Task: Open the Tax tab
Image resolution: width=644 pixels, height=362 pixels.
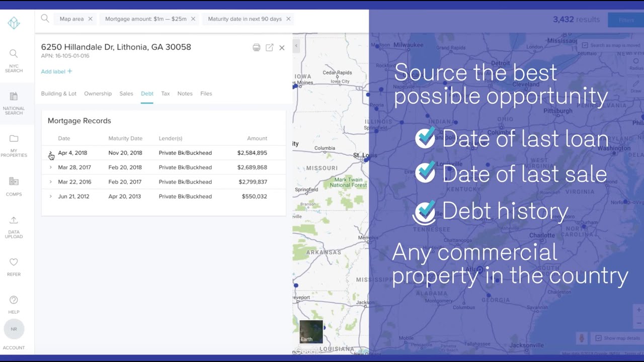Action: click(166, 94)
